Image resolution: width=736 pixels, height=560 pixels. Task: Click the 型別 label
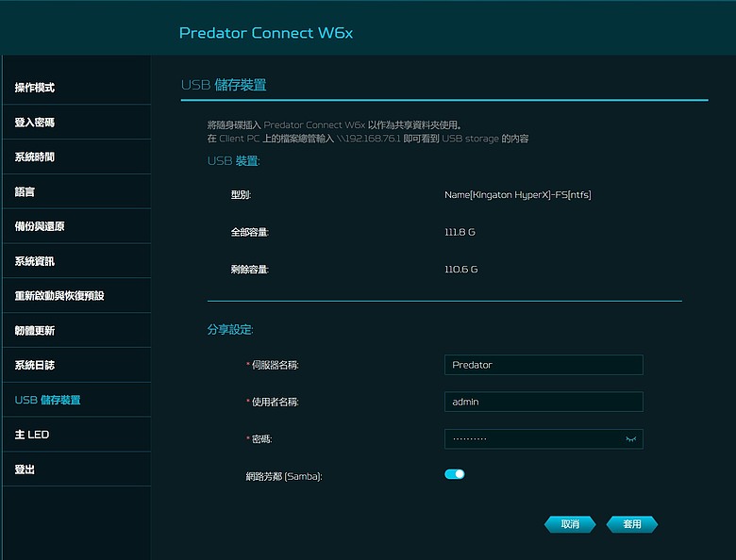coord(241,194)
